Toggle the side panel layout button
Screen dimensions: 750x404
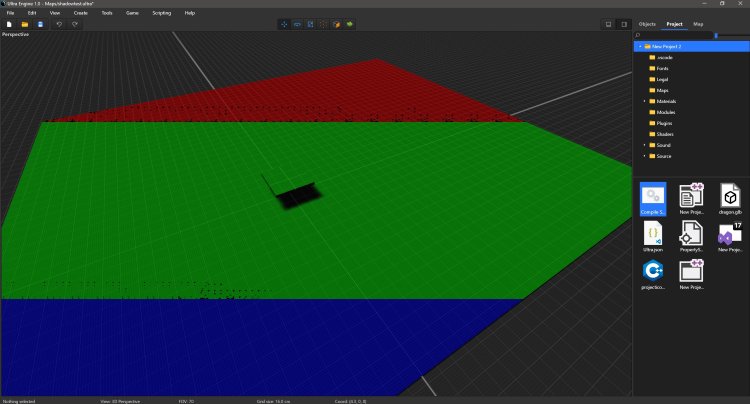click(x=624, y=24)
